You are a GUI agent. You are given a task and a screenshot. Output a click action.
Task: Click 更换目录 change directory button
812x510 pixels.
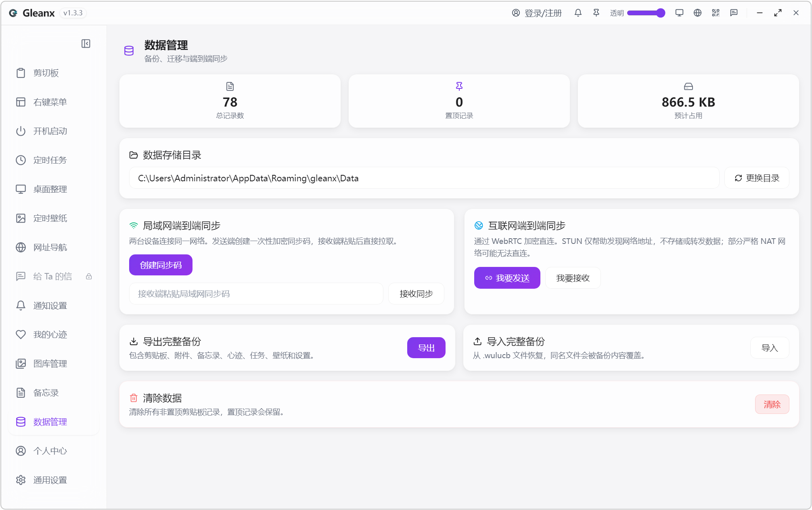[757, 178]
